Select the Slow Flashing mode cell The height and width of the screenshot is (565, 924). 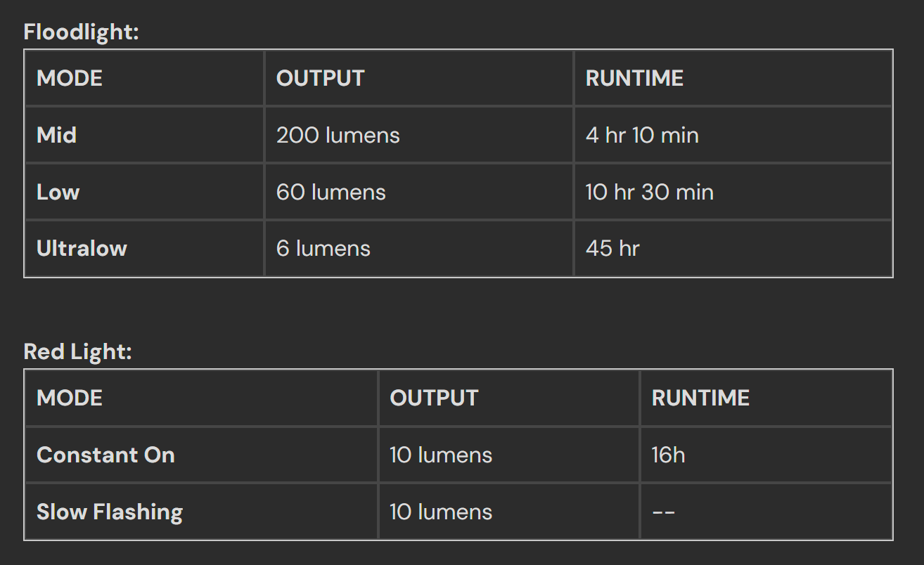click(202, 512)
